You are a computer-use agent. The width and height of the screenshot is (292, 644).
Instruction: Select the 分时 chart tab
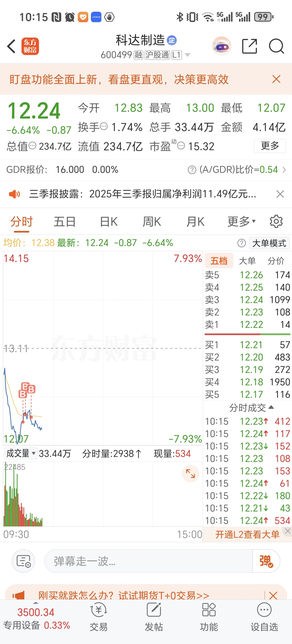[21, 222]
